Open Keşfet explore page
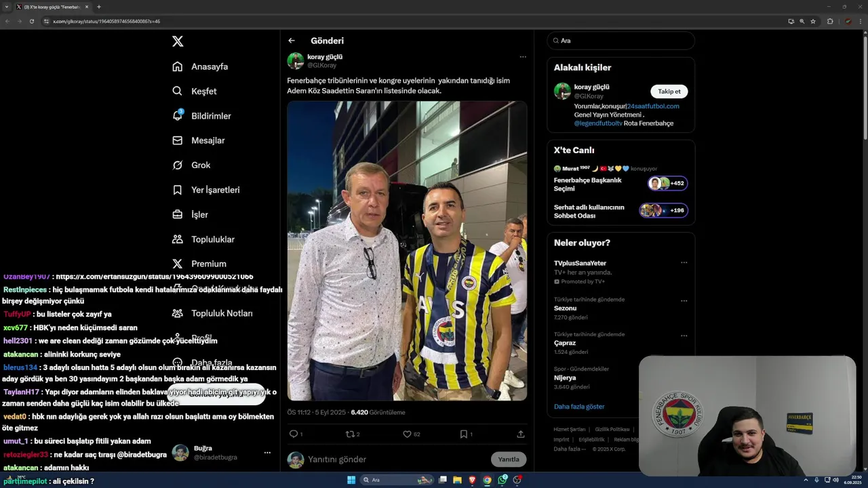The height and width of the screenshot is (488, 868). (x=195, y=91)
